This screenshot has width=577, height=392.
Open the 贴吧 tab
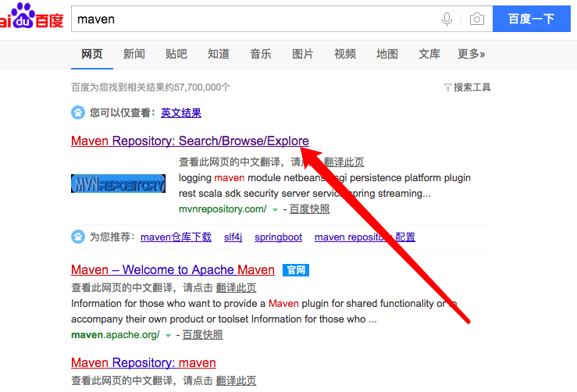tap(176, 54)
